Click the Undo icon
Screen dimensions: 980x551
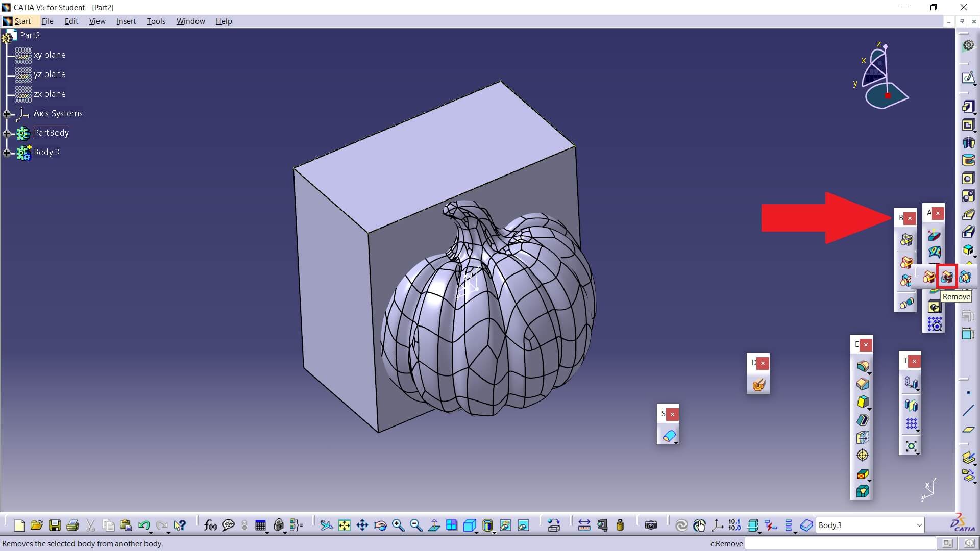click(144, 525)
